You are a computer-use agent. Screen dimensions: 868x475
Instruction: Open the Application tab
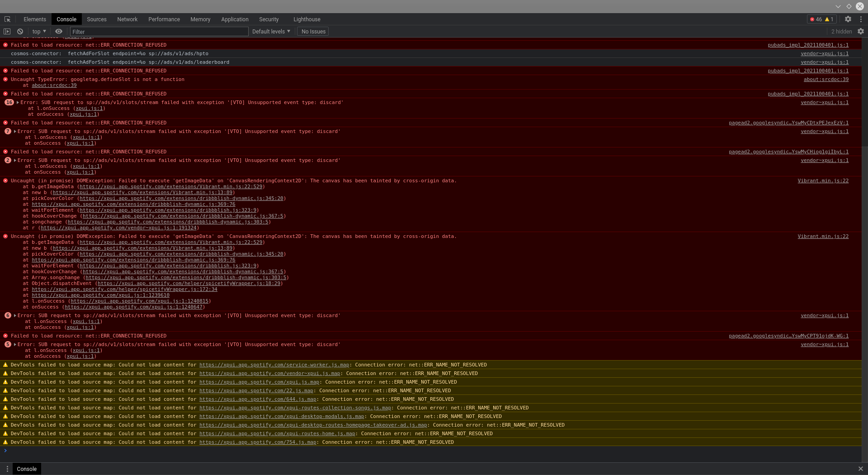point(235,19)
